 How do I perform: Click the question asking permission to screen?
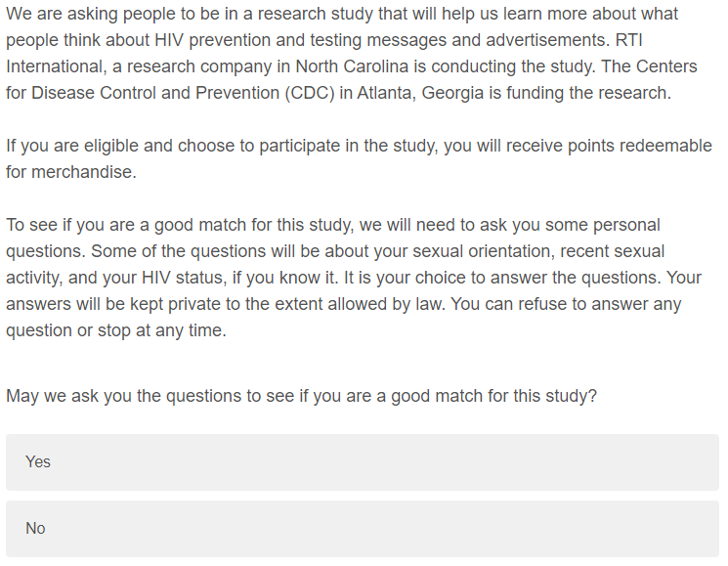[301, 396]
